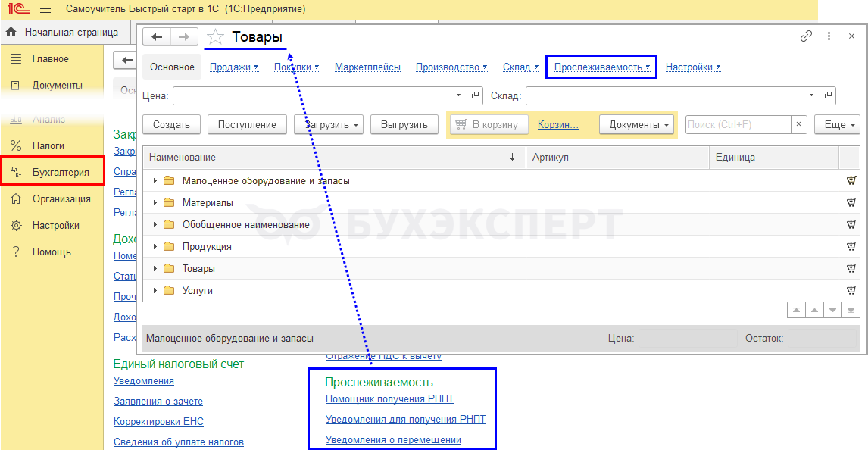Open the Корзин... link
Viewport: 868px width, 450px height.
click(558, 124)
